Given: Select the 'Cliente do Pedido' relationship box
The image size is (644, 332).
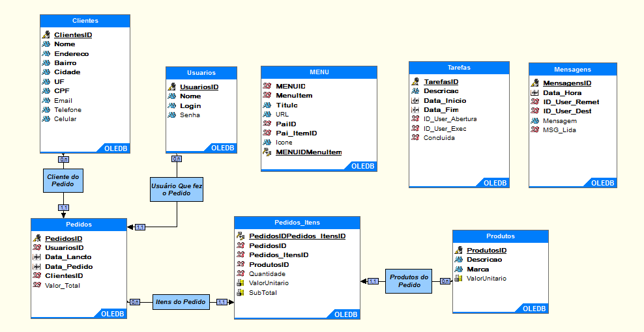Looking at the screenshot, I should (63, 180).
